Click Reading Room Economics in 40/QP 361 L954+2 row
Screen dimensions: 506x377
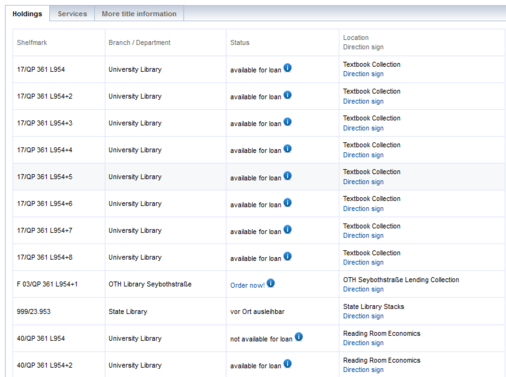(x=382, y=360)
